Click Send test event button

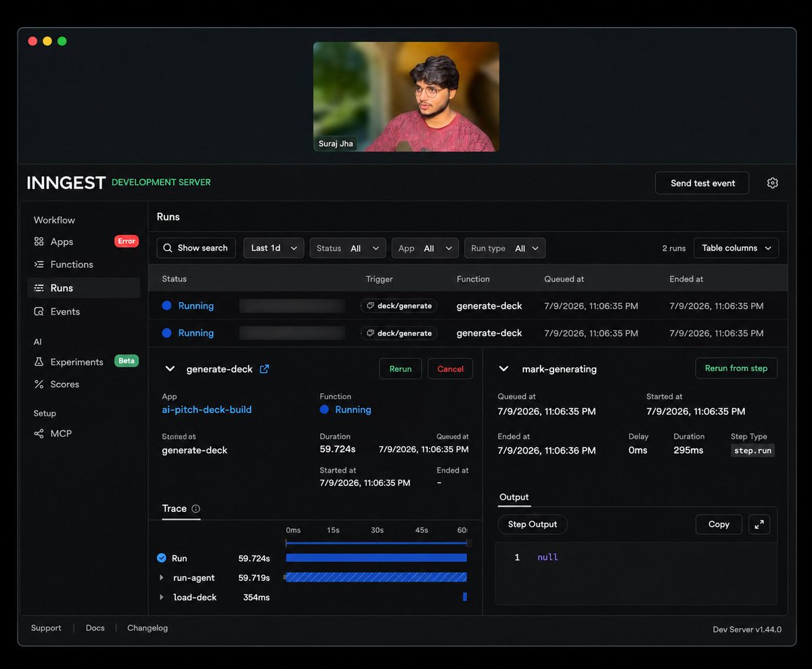click(x=702, y=183)
